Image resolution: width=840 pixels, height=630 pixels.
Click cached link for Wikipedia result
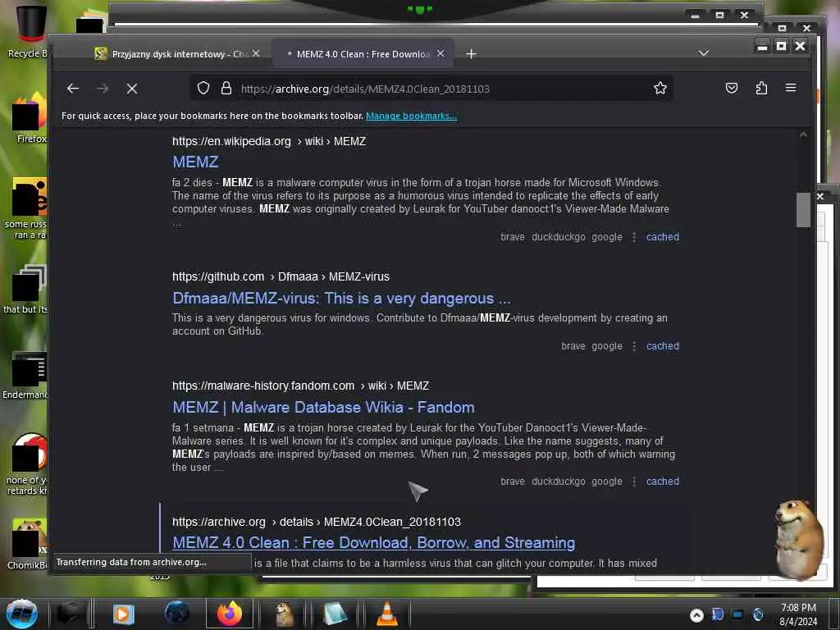coord(662,237)
